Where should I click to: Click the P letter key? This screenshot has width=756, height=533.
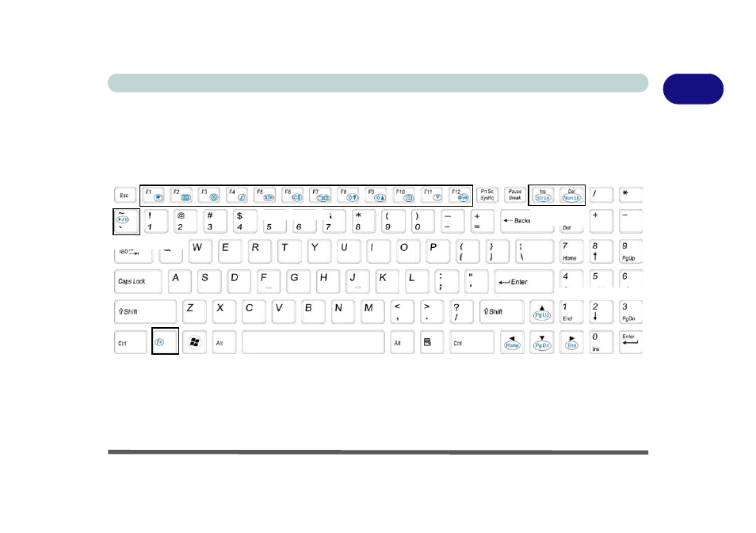point(437,252)
